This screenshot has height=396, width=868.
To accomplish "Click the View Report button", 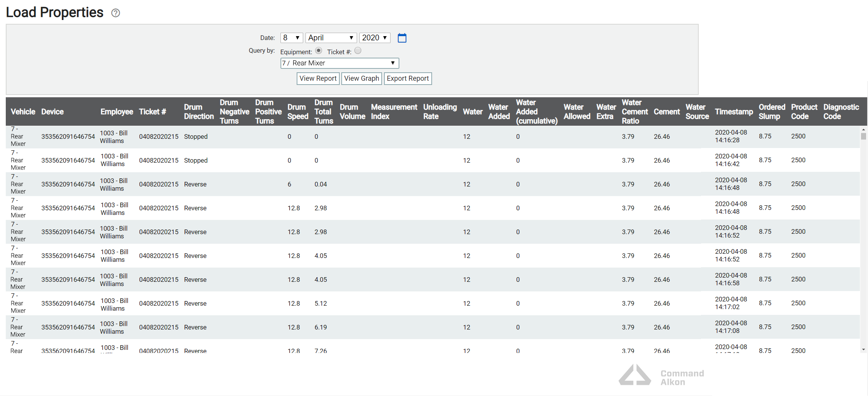I will (318, 78).
